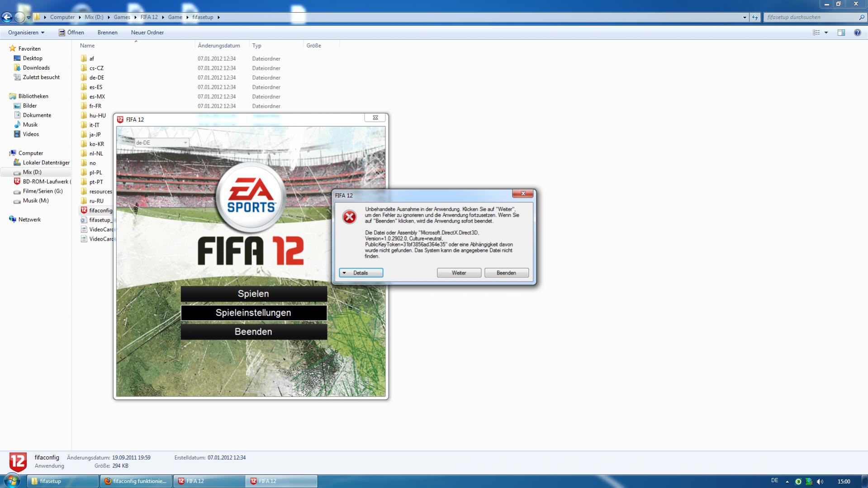Open the de-DE language dropdown
The width and height of the screenshot is (868, 488).
(x=161, y=142)
